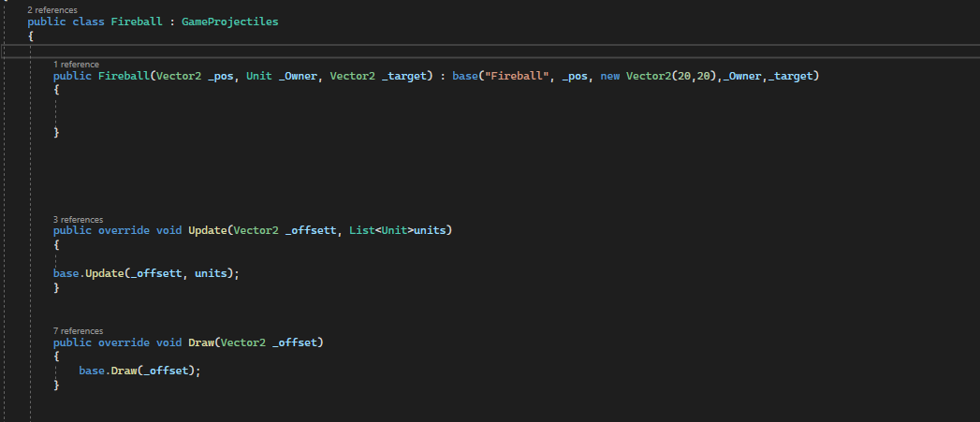Click the constructor's closing curly brace
The height and width of the screenshot is (422, 980).
tap(56, 133)
